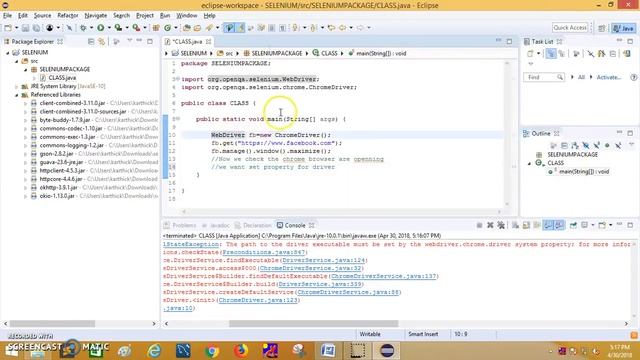Select the Console tab
This screenshot has height=360, width=640.
coord(295,225)
